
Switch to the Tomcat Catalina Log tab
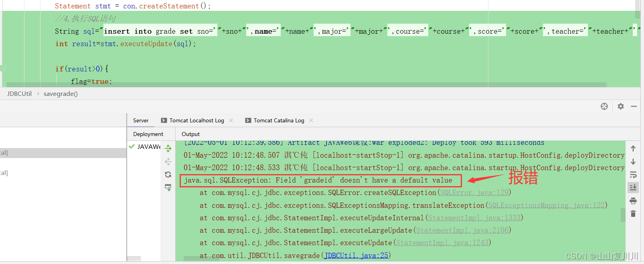tap(279, 120)
